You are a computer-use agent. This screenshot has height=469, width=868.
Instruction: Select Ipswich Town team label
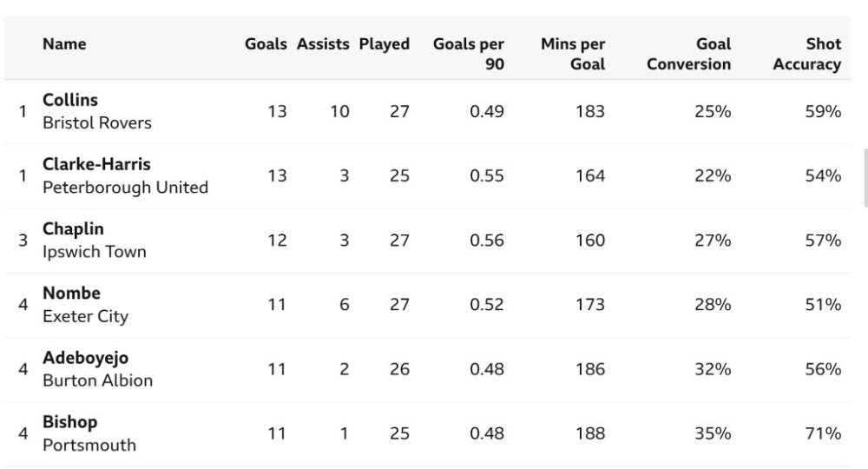click(94, 252)
